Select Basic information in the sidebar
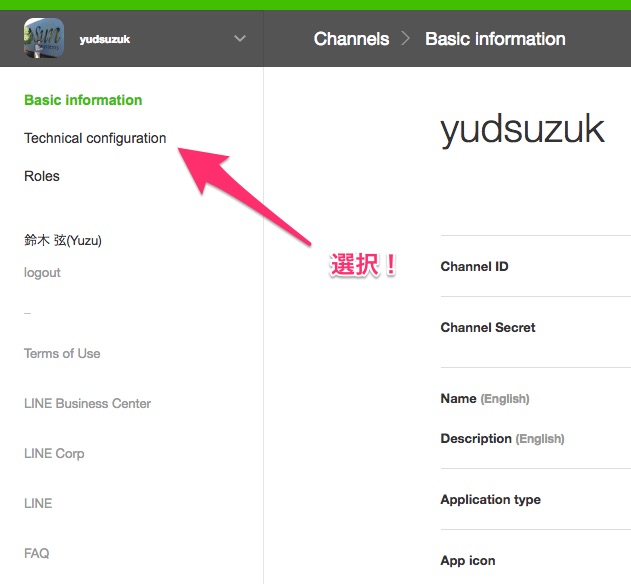This screenshot has width=631, height=584. click(83, 100)
